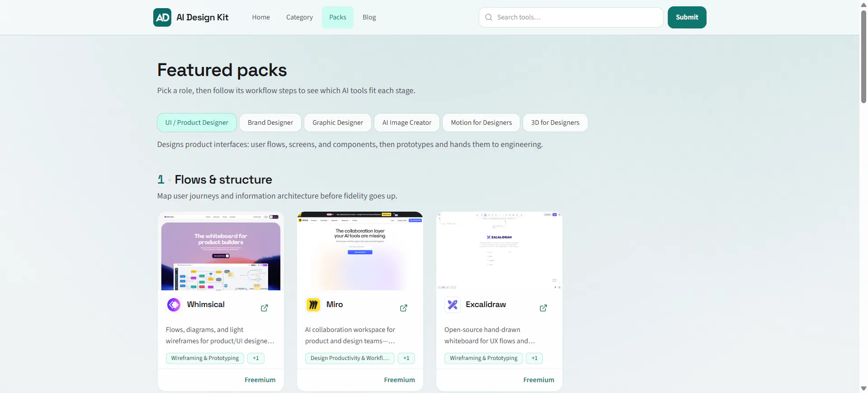
Task: Click the Whimsical card title
Action: pos(206,304)
